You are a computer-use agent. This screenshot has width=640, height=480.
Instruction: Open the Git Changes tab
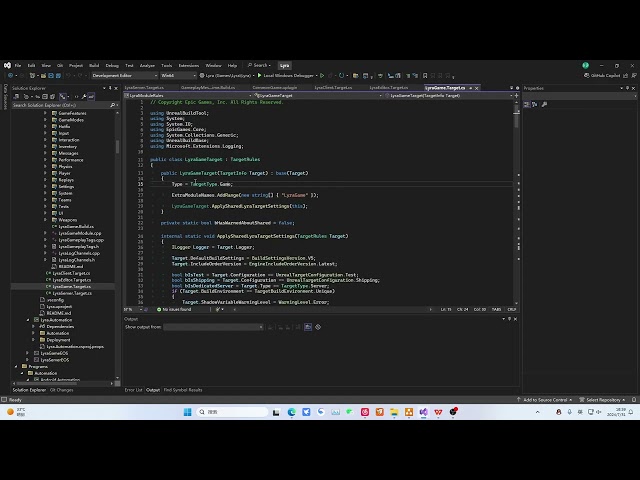(x=61, y=390)
